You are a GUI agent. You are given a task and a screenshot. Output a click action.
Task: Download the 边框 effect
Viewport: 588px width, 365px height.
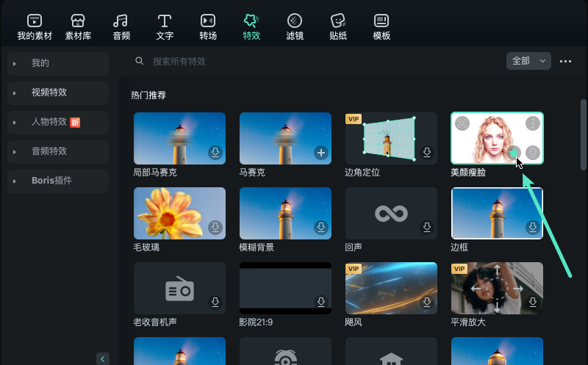click(532, 228)
